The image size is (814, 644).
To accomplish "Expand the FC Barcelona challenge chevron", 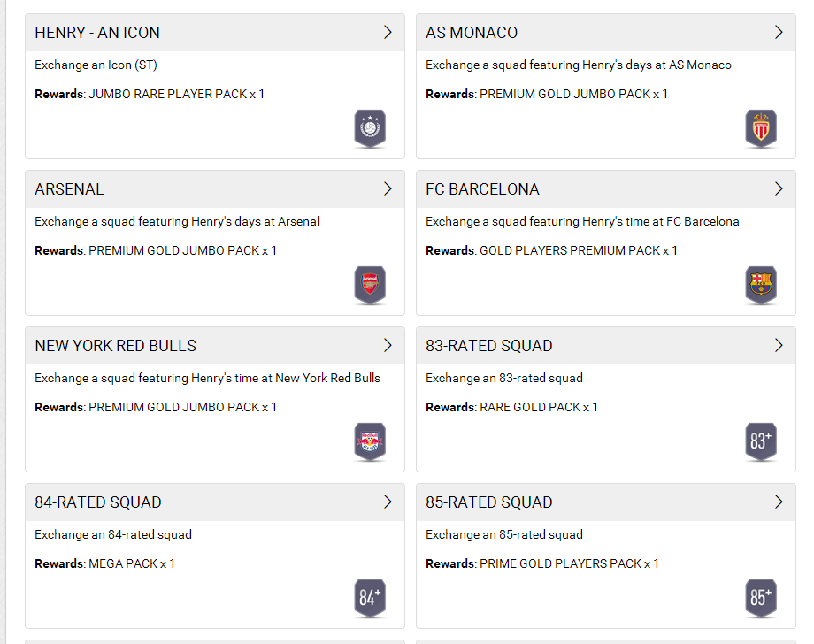I will [x=779, y=189].
